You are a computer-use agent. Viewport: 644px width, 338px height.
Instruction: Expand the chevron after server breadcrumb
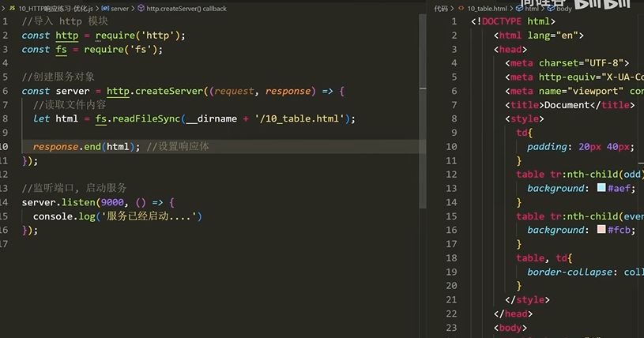pyautogui.click(x=133, y=8)
